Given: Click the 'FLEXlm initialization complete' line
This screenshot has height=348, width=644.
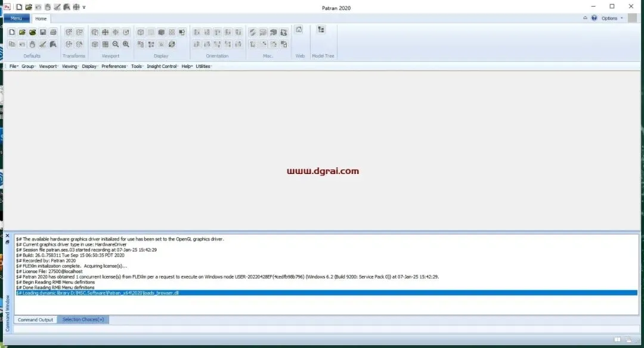Looking at the screenshot, I should click(72, 266).
